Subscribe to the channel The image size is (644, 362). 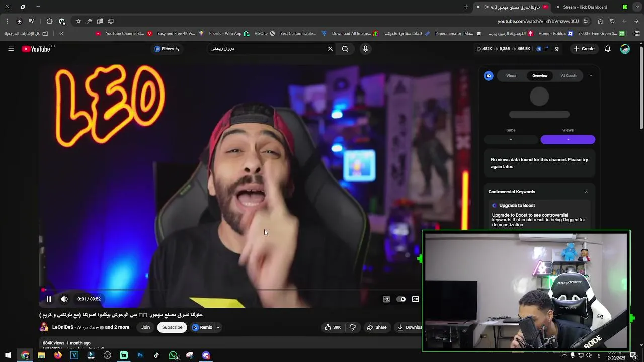(x=172, y=327)
